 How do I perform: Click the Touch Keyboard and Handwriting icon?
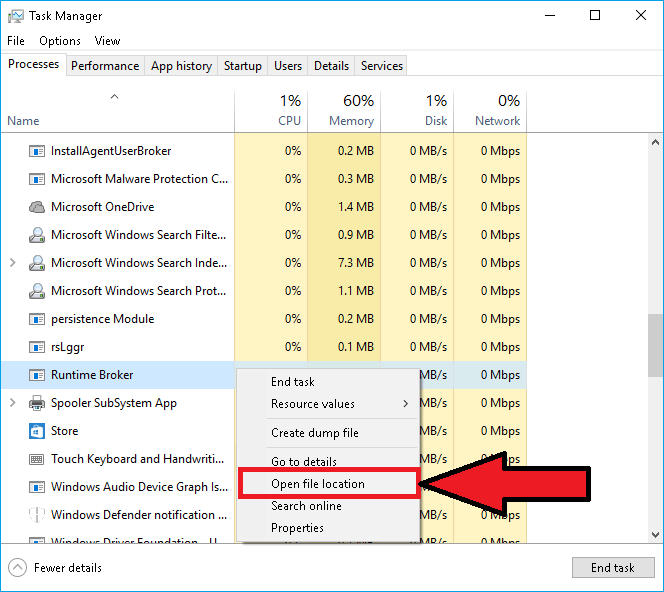tap(37, 459)
